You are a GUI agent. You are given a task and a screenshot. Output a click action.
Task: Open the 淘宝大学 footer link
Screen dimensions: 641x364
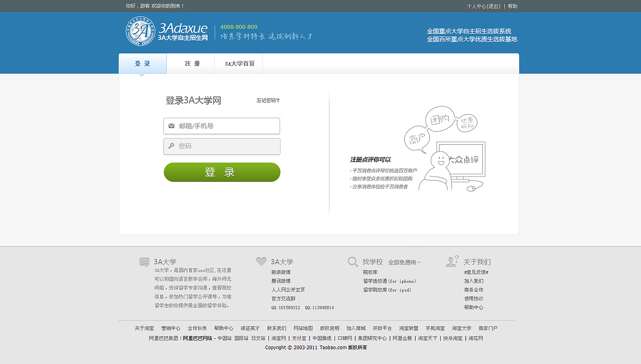(x=462, y=328)
